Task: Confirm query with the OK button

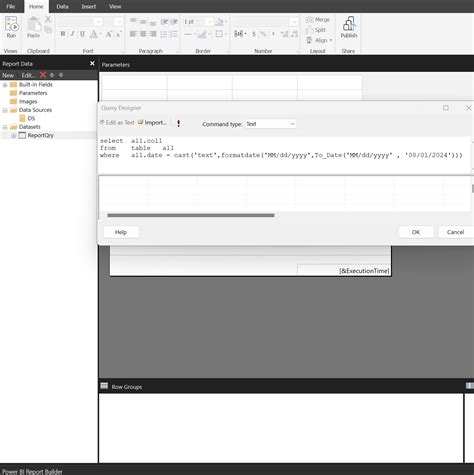Action: point(416,232)
